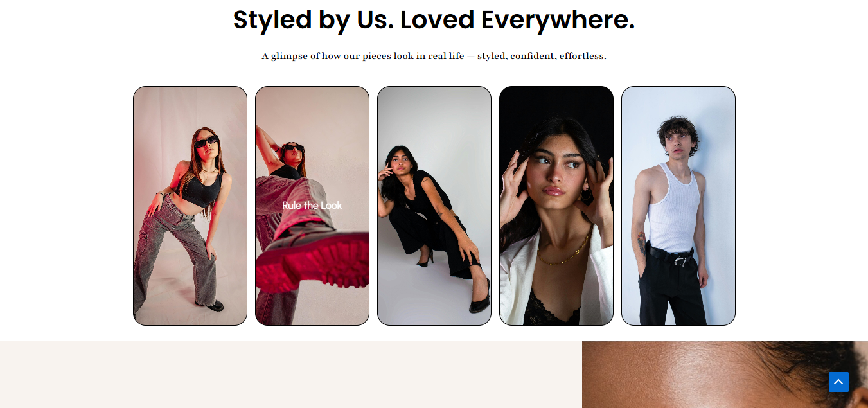This screenshot has width=868, height=408.
Task: Click the blue scroll-to-top arrow button
Action: (838, 382)
